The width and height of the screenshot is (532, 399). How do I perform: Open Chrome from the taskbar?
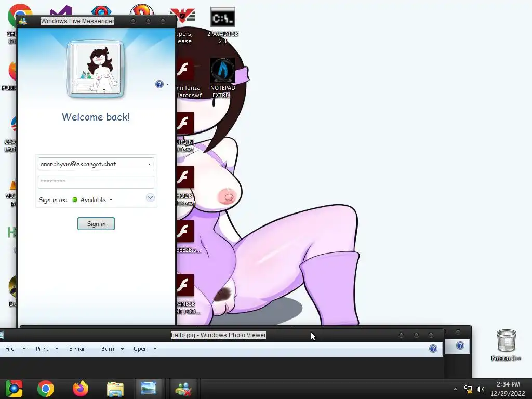46,389
